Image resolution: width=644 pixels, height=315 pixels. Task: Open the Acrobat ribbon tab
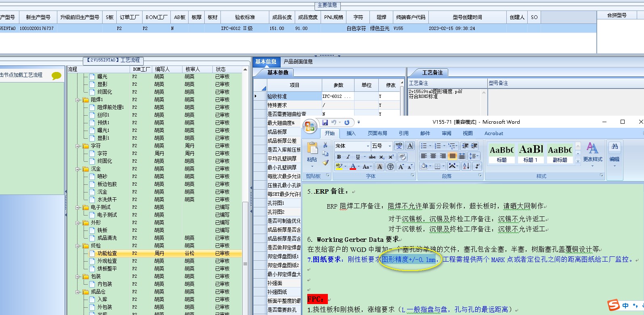[494, 133]
